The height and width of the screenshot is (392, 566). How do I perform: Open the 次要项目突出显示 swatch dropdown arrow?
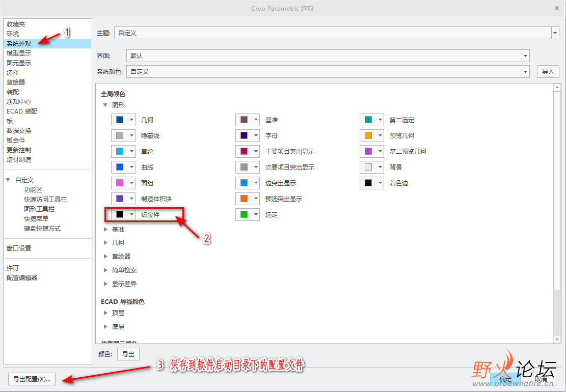[256, 167]
